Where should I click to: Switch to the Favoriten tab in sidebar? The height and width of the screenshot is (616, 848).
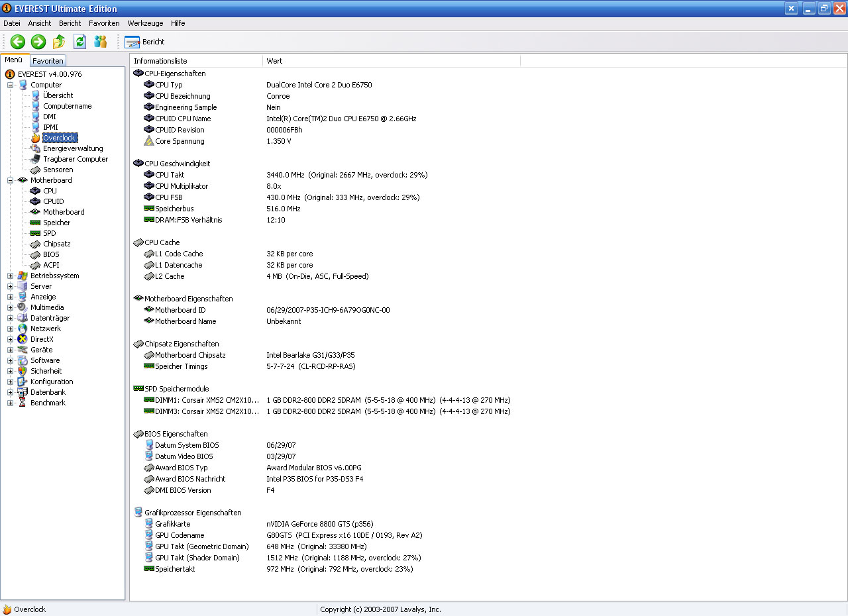pos(48,60)
